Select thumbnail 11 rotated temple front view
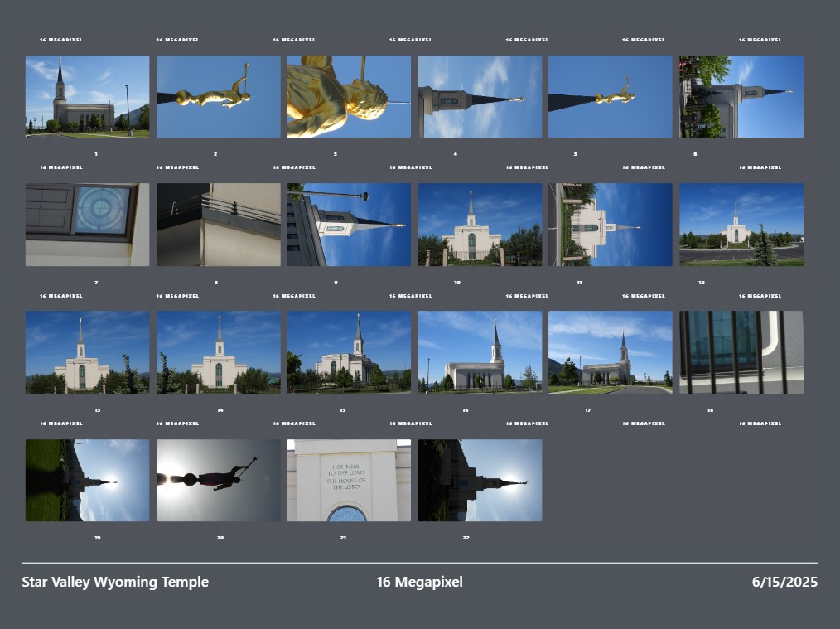This screenshot has width=840, height=629. [x=611, y=225]
